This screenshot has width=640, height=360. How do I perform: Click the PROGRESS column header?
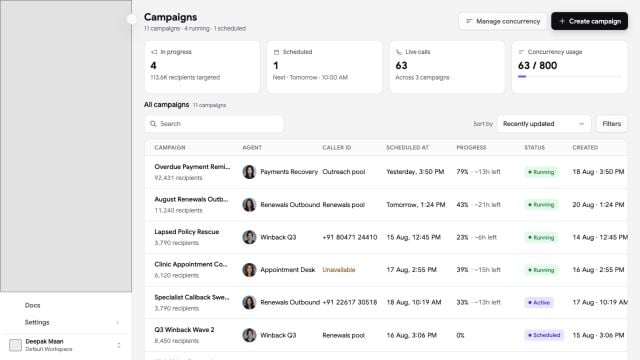(471, 147)
